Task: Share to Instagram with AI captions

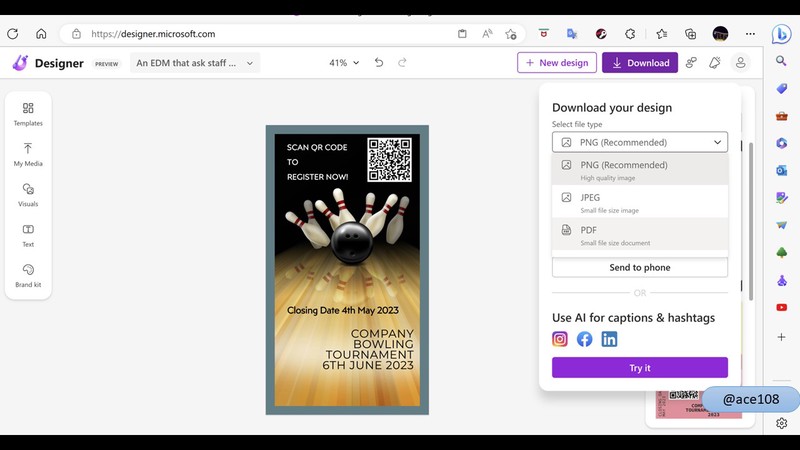Action: coord(560,339)
